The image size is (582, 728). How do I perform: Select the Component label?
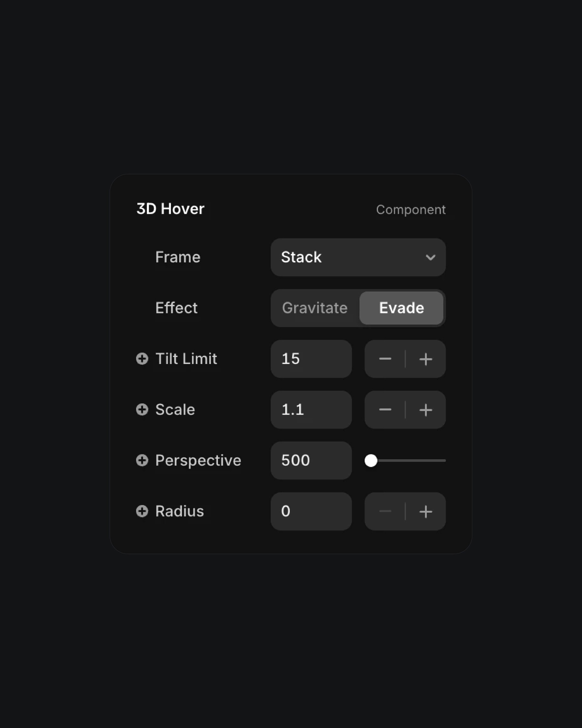click(x=411, y=209)
